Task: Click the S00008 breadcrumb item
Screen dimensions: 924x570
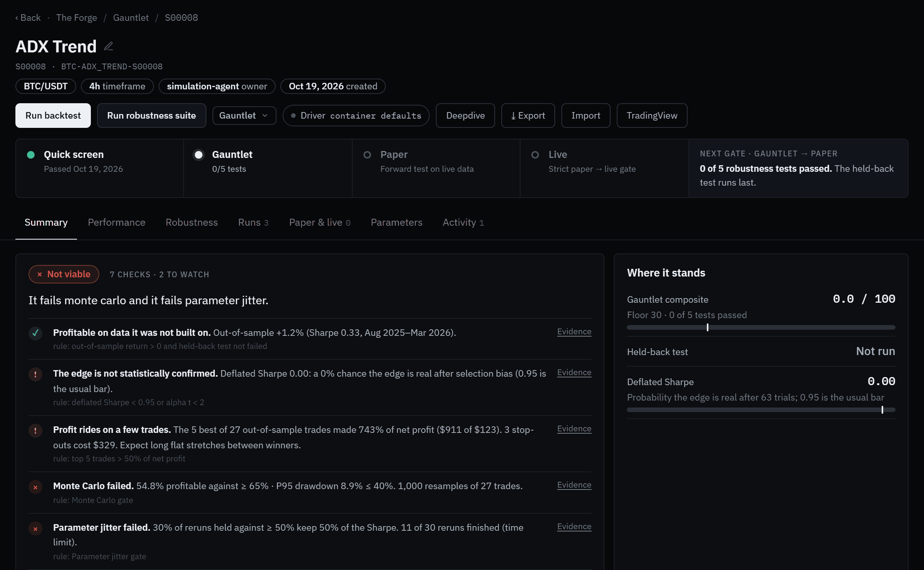Action: pos(181,18)
